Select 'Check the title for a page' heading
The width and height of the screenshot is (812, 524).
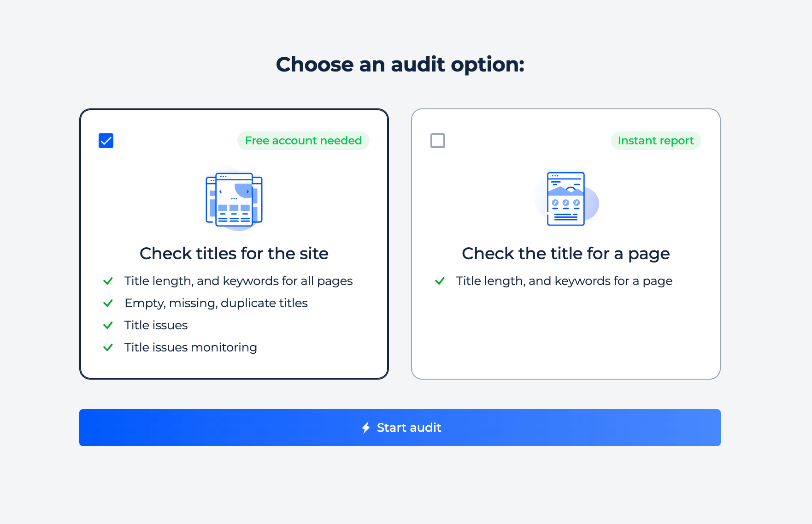coord(566,253)
